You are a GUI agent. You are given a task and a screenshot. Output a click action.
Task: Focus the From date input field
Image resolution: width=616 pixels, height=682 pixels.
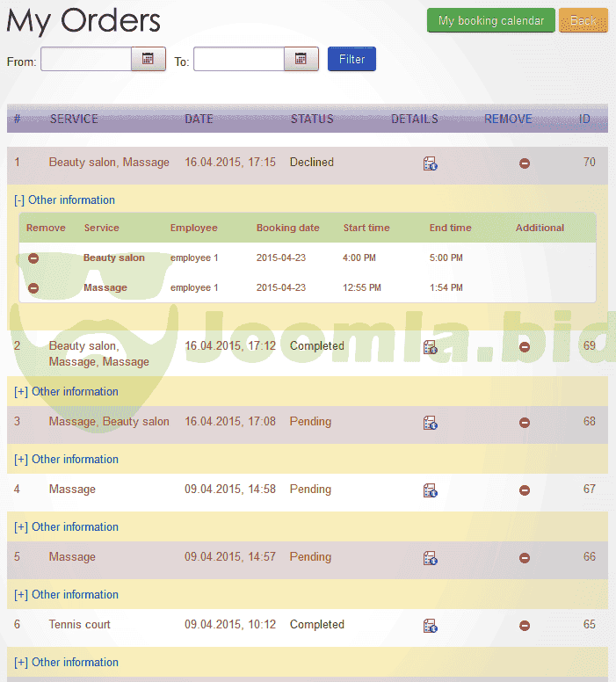click(x=86, y=59)
